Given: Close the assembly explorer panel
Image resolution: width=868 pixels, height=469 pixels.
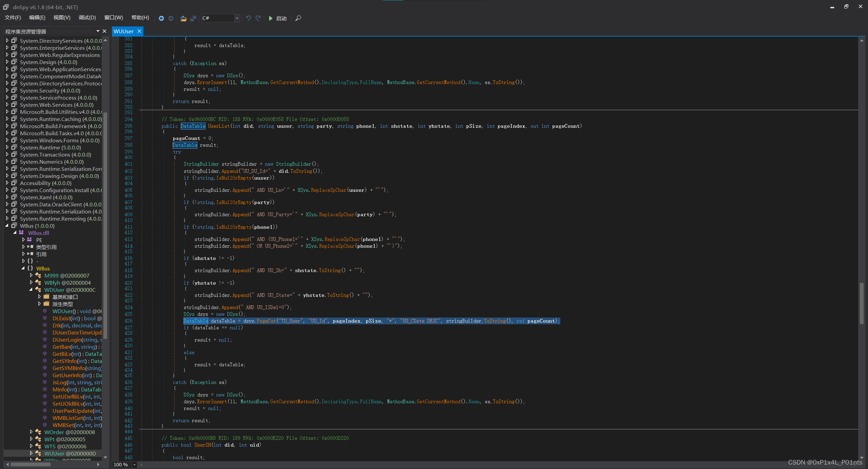Looking at the screenshot, I should [x=104, y=31].
